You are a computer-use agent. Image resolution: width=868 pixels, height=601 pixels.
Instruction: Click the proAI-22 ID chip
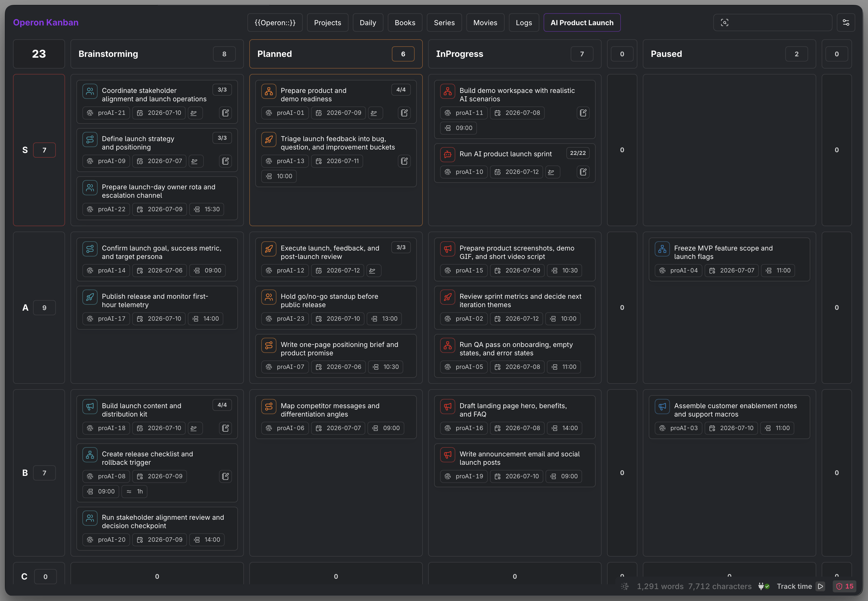[x=106, y=209]
